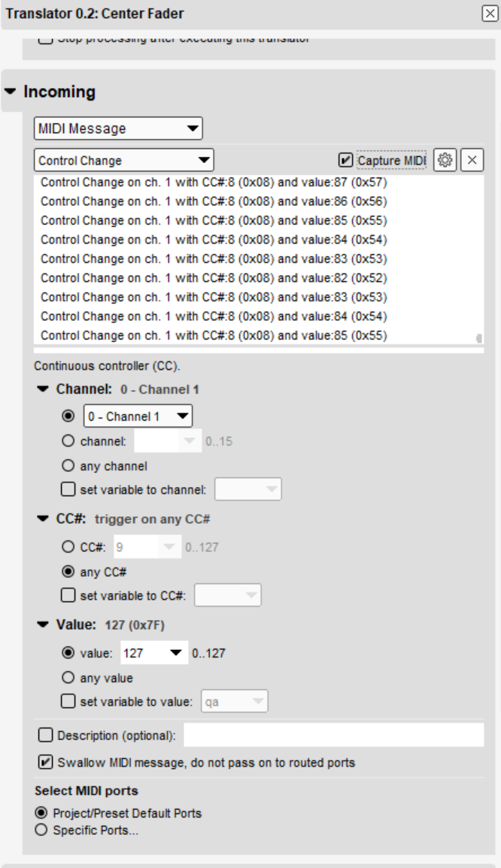The height and width of the screenshot is (868, 501).
Task: Disable Swallow MIDI message checkbox
Action: pyautogui.click(x=45, y=762)
